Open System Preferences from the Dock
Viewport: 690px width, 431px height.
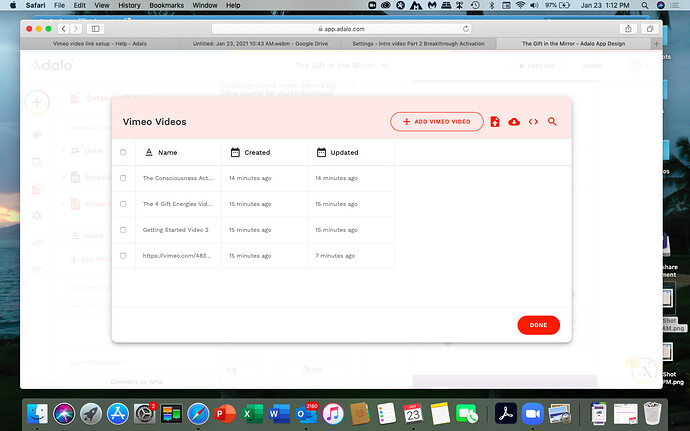point(144,414)
